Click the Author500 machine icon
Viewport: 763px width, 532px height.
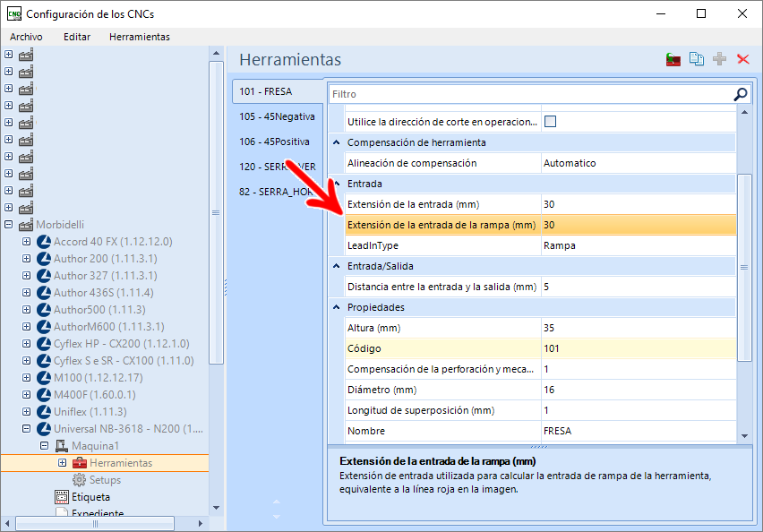44,310
